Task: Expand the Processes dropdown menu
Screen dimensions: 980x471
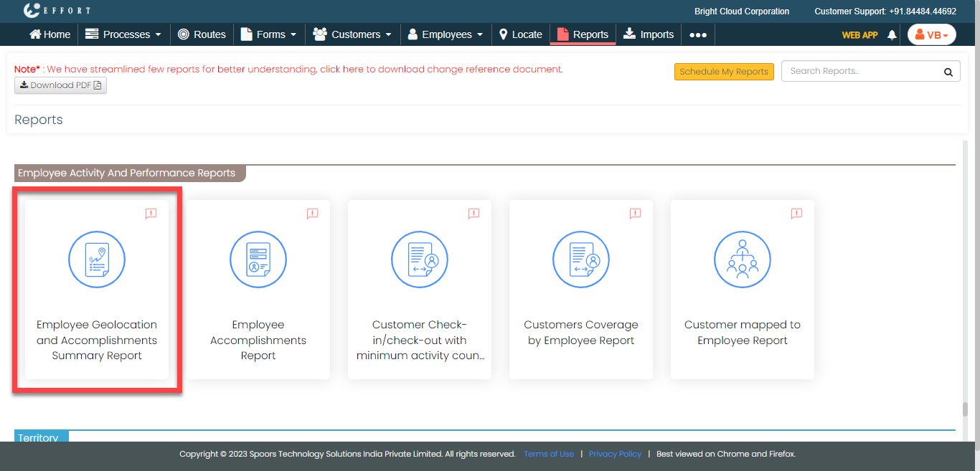Action: [x=123, y=34]
